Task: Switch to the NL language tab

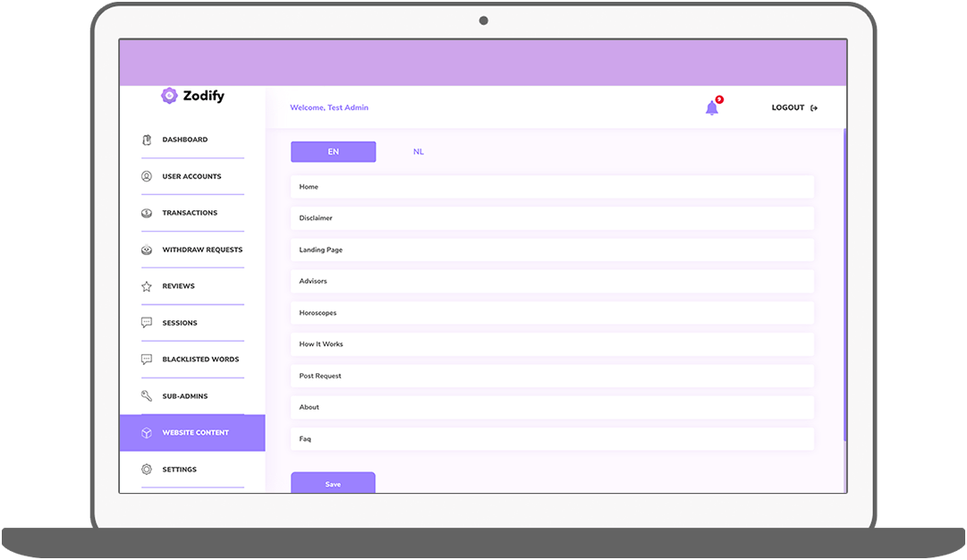Action: (x=419, y=152)
